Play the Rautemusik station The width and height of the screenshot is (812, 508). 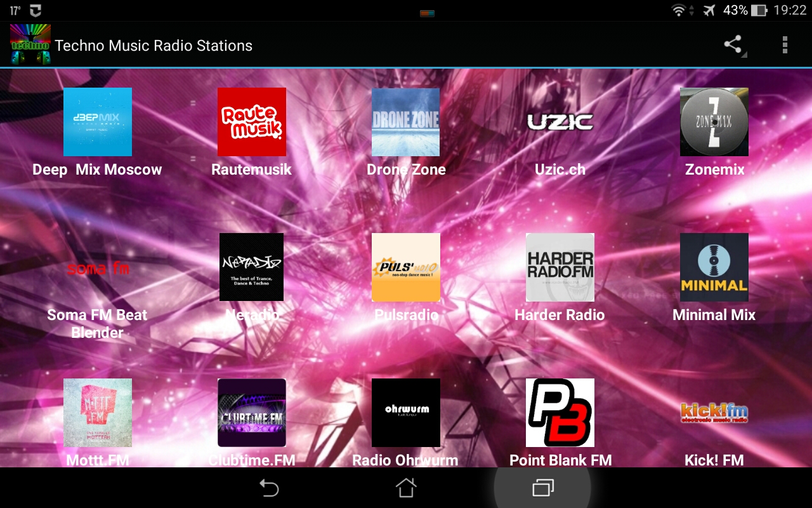click(251, 122)
